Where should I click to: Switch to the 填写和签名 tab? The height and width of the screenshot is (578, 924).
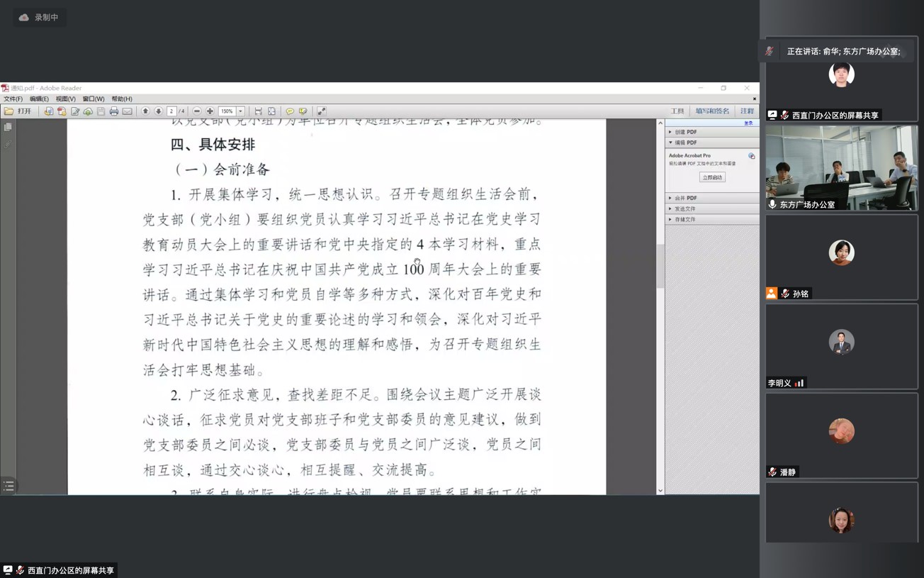[x=712, y=111]
